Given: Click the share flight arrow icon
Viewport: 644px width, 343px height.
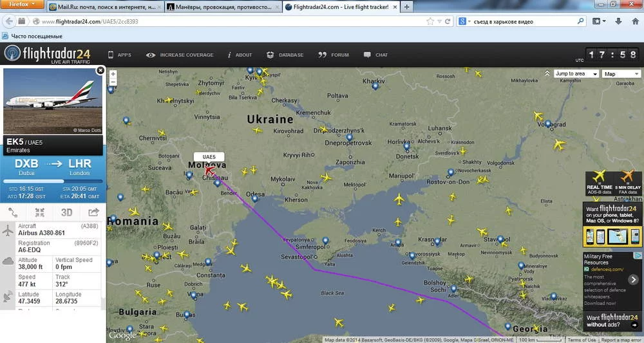Looking at the screenshot, I should (93, 212).
